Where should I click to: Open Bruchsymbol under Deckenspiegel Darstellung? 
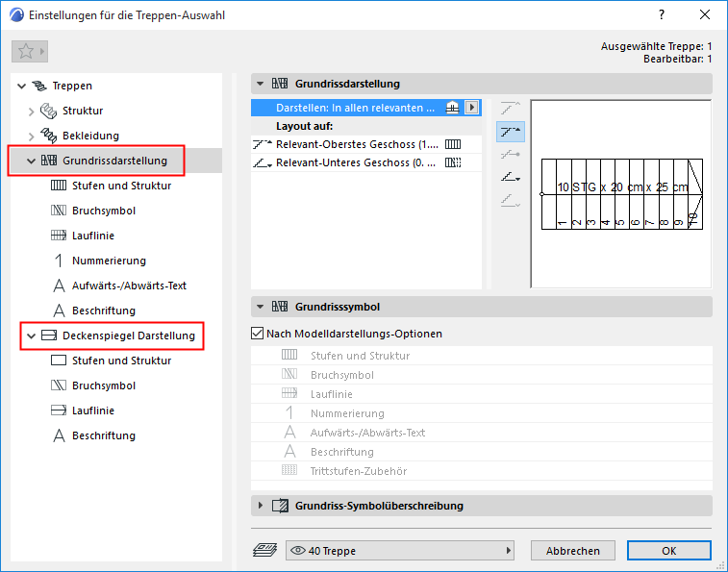pos(104,385)
